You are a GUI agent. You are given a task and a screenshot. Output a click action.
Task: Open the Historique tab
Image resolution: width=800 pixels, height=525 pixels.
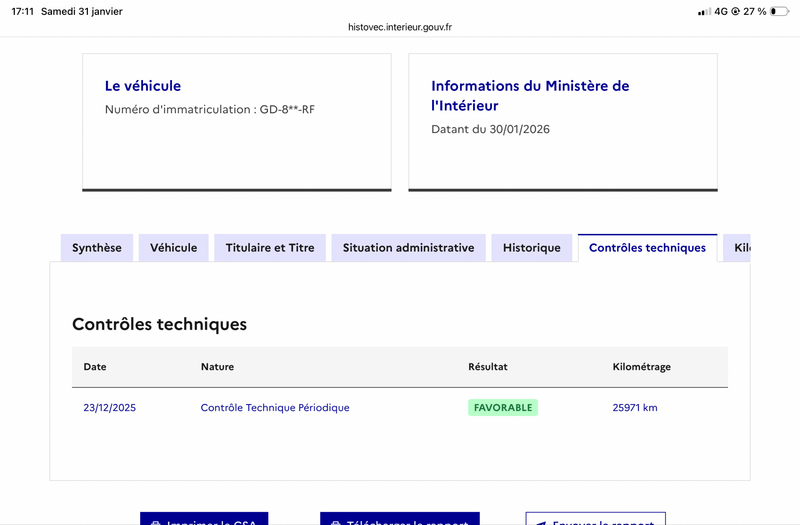[x=531, y=248]
